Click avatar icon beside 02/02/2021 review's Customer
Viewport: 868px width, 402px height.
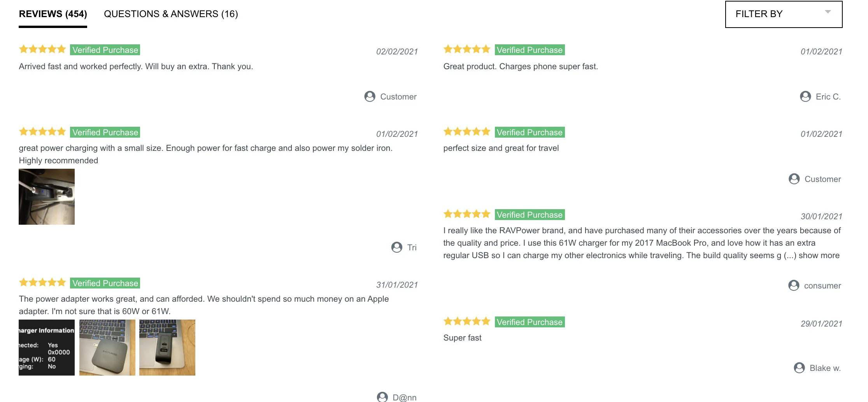coord(370,96)
